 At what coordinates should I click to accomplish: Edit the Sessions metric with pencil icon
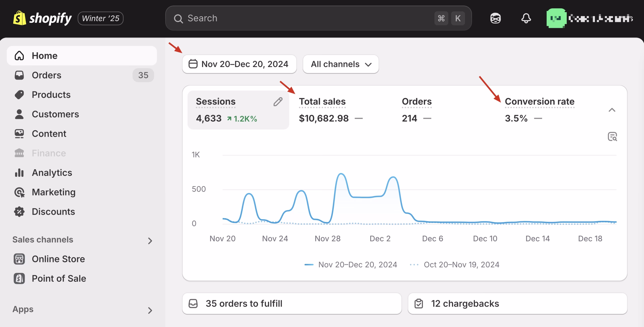(x=278, y=102)
